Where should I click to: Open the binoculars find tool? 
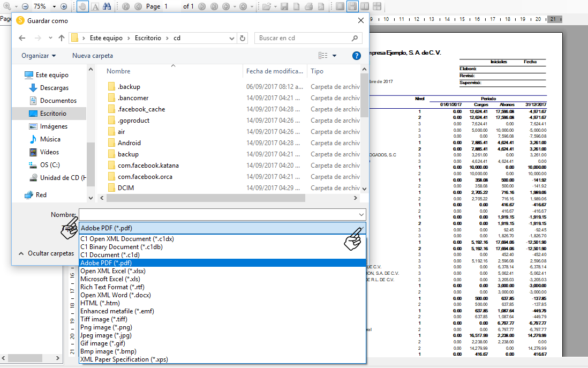click(107, 6)
